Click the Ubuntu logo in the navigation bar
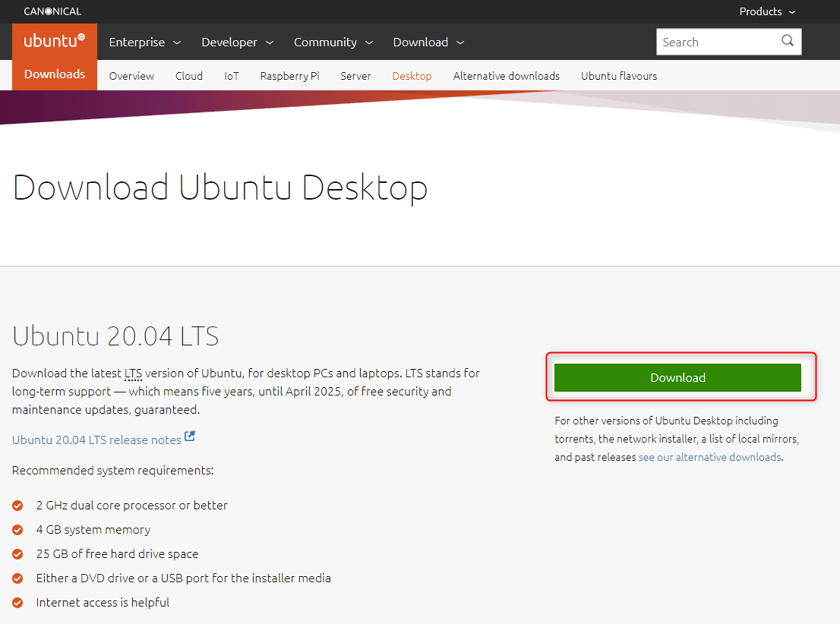This screenshot has height=624, width=840. (x=53, y=41)
